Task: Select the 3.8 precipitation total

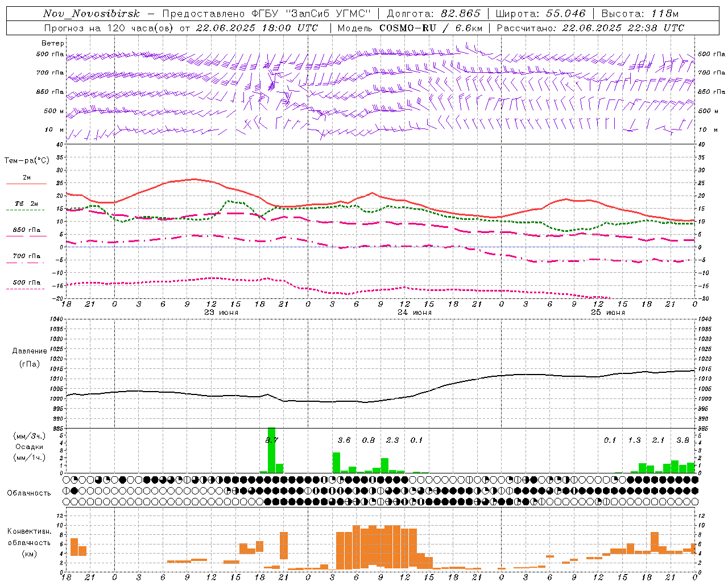Action: pyautogui.click(x=683, y=440)
